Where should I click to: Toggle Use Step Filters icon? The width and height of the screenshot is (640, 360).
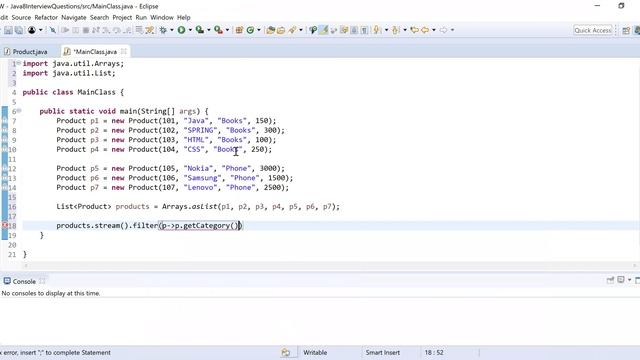tap(149, 30)
